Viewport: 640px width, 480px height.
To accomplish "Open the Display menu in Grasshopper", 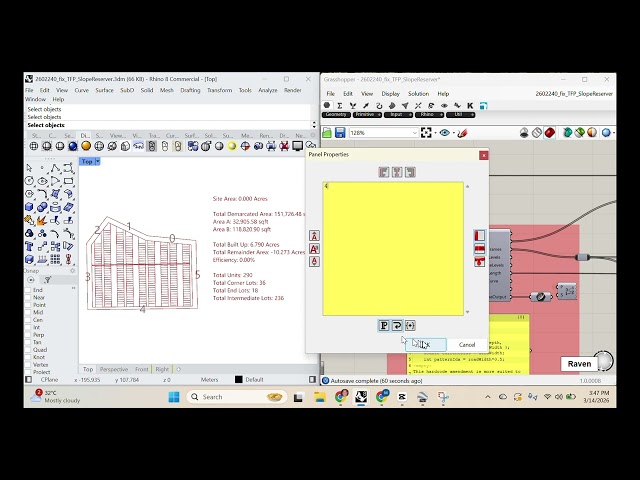I will pos(391,94).
